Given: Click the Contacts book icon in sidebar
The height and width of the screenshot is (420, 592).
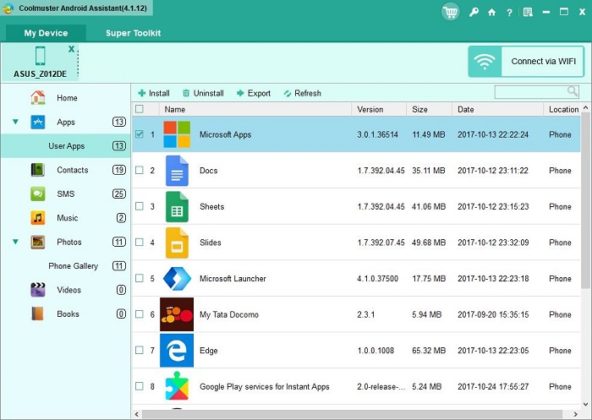Looking at the screenshot, I should point(37,170).
